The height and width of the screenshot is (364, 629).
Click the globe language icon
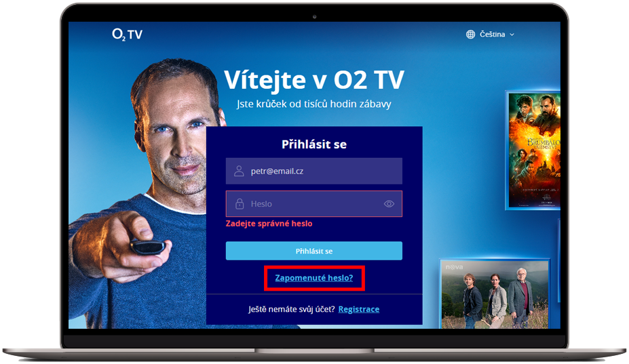470,35
